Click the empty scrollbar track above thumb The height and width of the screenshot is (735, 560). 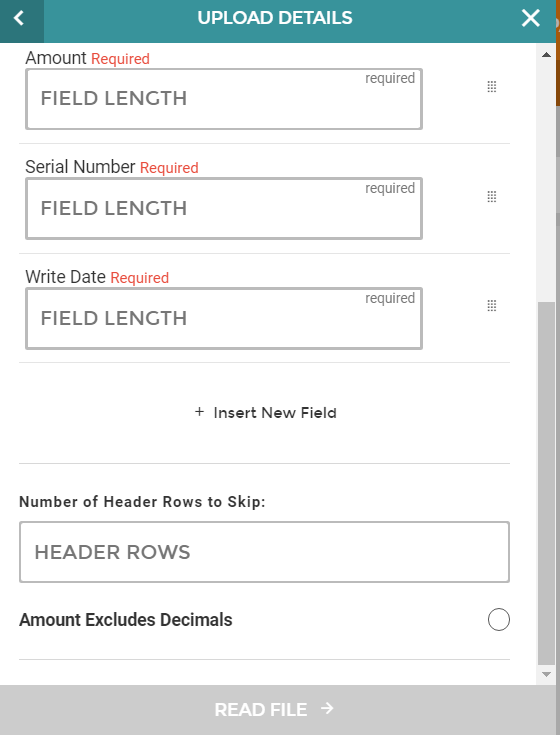pyautogui.click(x=546, y=181)
